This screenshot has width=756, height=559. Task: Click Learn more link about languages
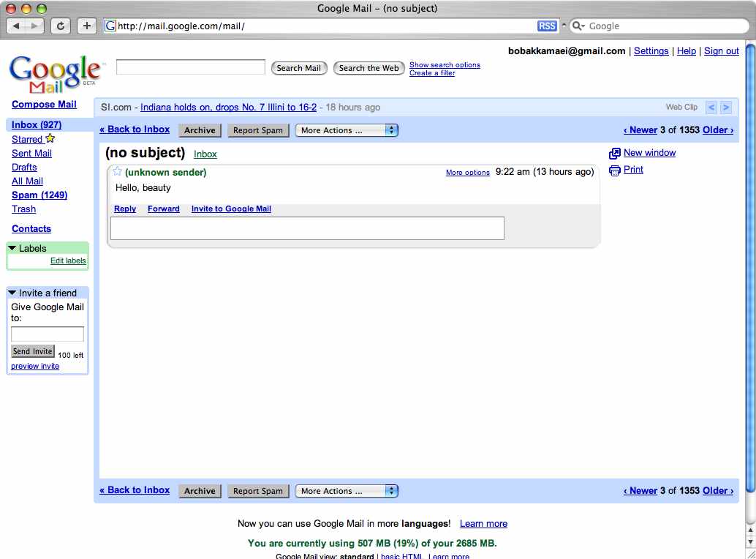tap(483, 524)
